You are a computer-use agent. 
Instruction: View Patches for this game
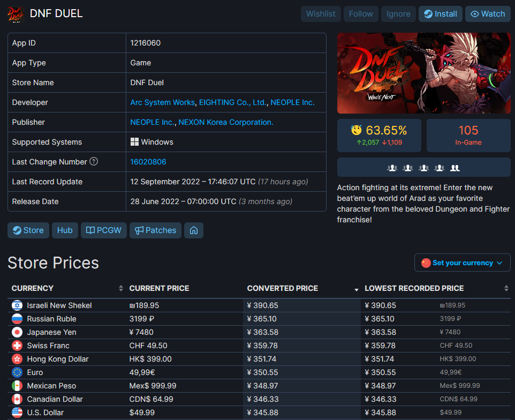(155, 230)
